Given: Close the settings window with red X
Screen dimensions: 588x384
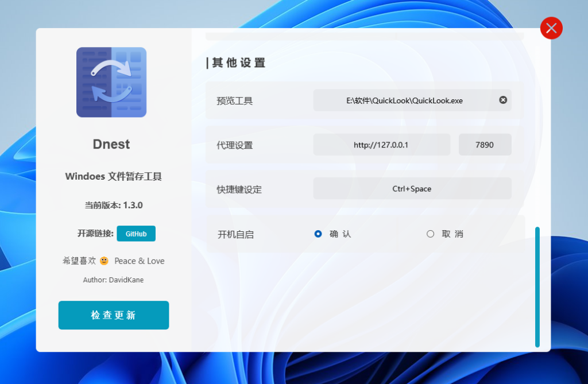Looking at the screenshot, I should coord(551,28).
